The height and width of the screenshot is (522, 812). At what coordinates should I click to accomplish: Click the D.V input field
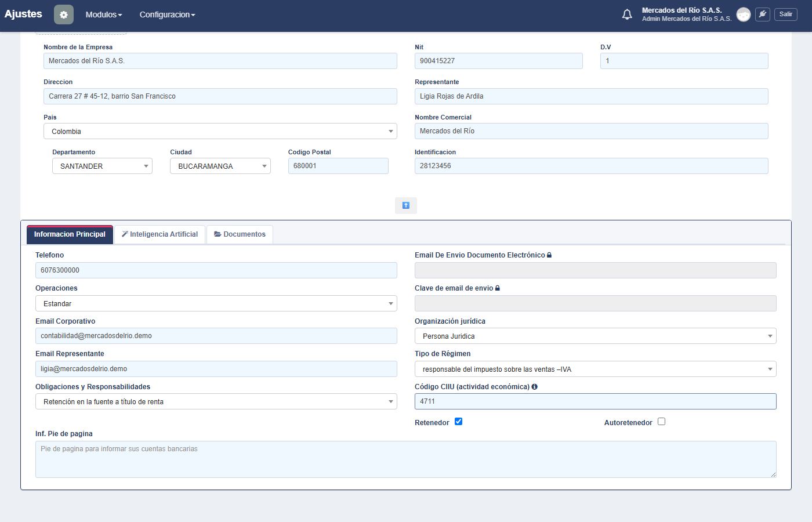click(x=684, y=61)
